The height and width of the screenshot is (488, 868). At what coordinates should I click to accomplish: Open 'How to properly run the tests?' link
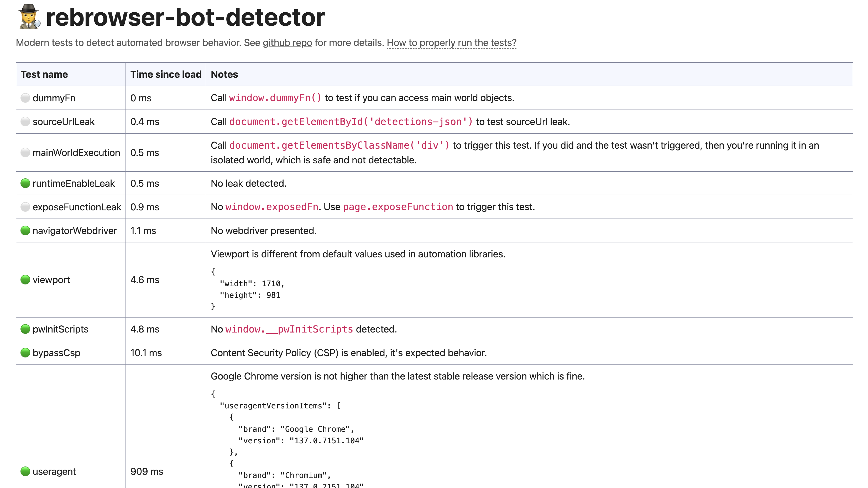[x=452, y=43]
